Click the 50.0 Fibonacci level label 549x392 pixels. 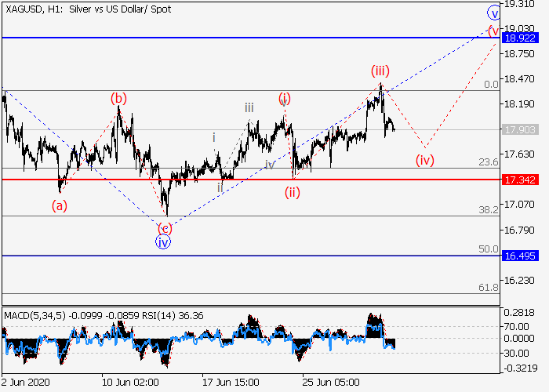pyautogui.click(x=489, y=249)
